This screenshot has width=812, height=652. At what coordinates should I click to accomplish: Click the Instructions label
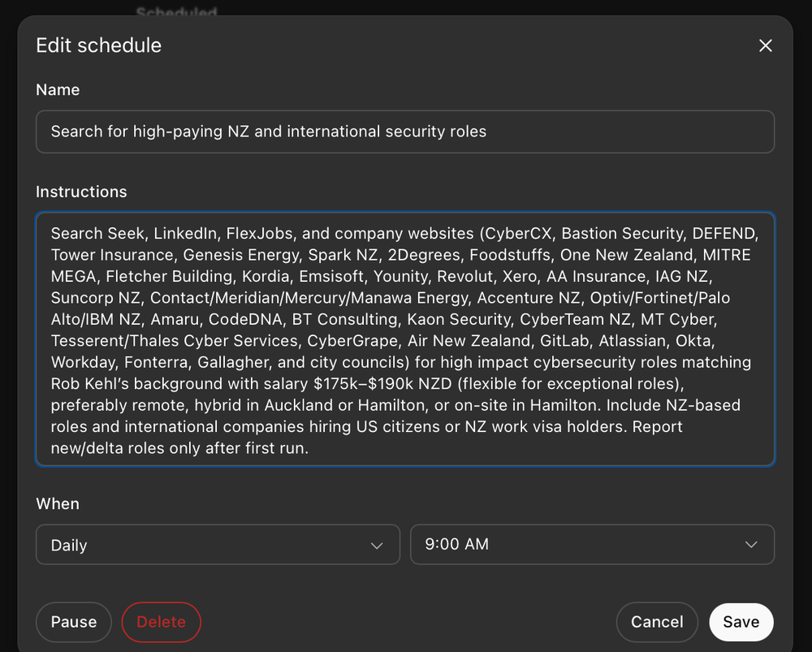(81, 192)
